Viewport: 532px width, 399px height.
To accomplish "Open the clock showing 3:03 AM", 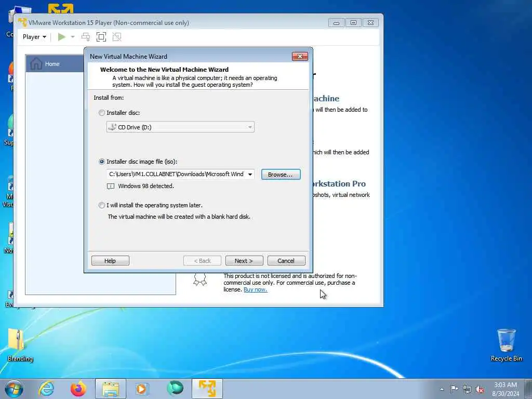I will point(506,389).
